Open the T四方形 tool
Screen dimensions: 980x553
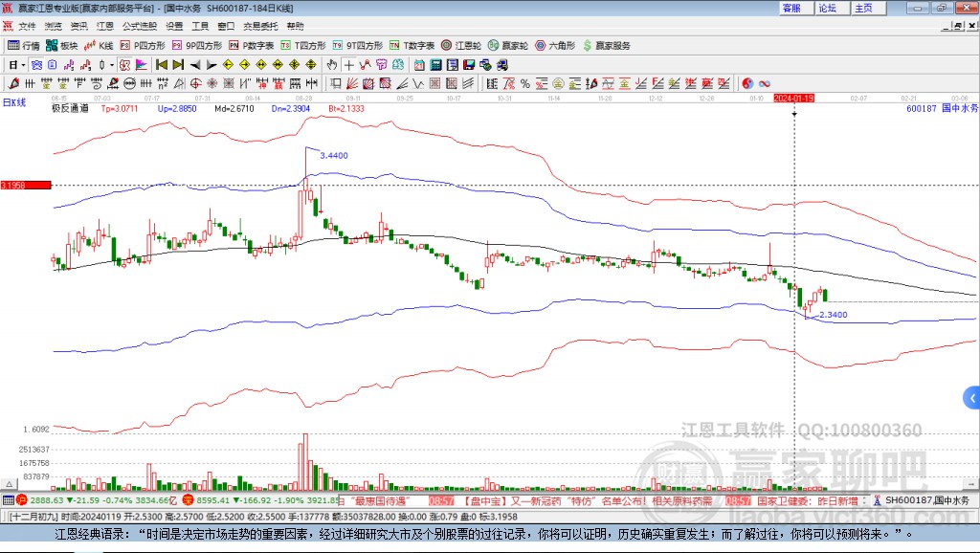(x=303, y=45)
